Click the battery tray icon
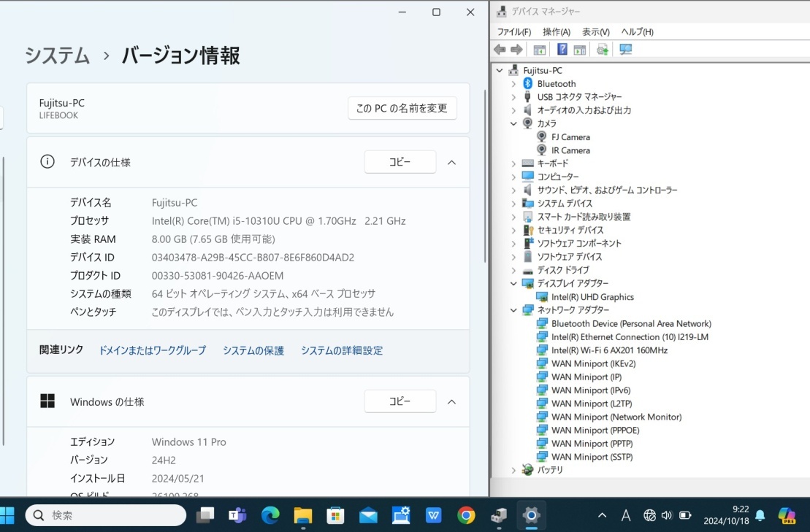The image size is (810, 532). [685, 515]
